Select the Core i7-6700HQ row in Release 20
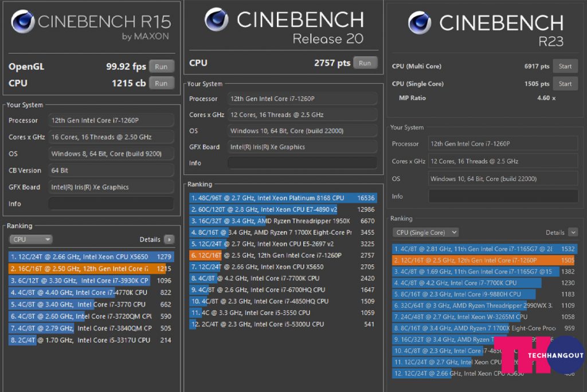This screenshot has height=392, width=587. [x=283, y=290]
